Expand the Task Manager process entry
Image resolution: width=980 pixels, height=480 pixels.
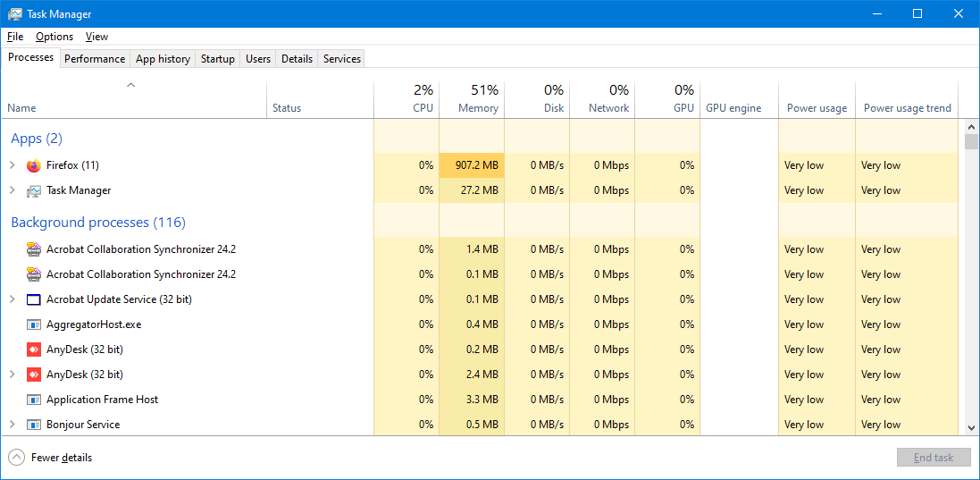tap(13, 190)
